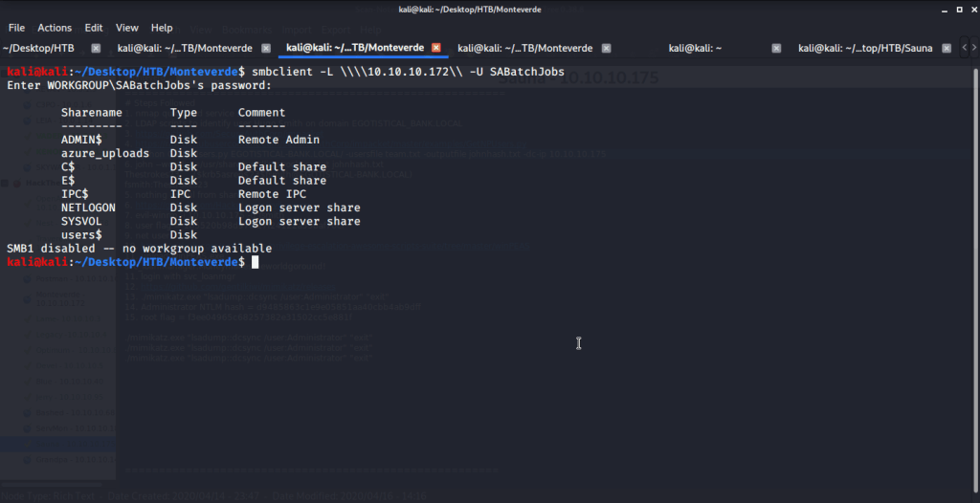980x503 pixels.
Task: Close the active Monteverde tab with red X
Action: (x=436, y=48)
